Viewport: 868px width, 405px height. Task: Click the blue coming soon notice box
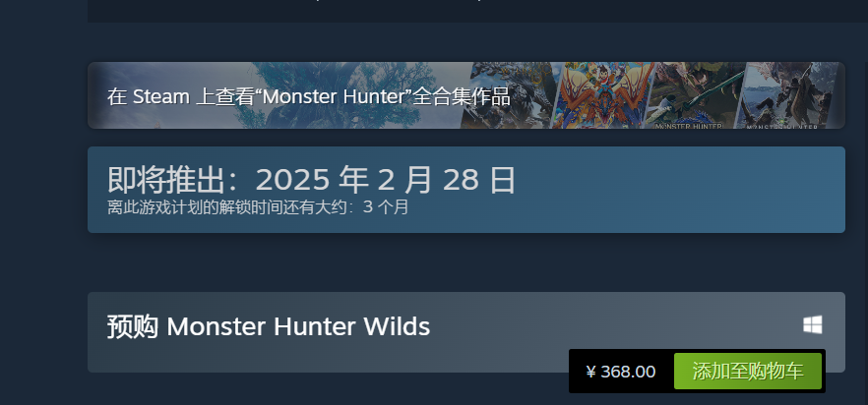pos(466,190)
